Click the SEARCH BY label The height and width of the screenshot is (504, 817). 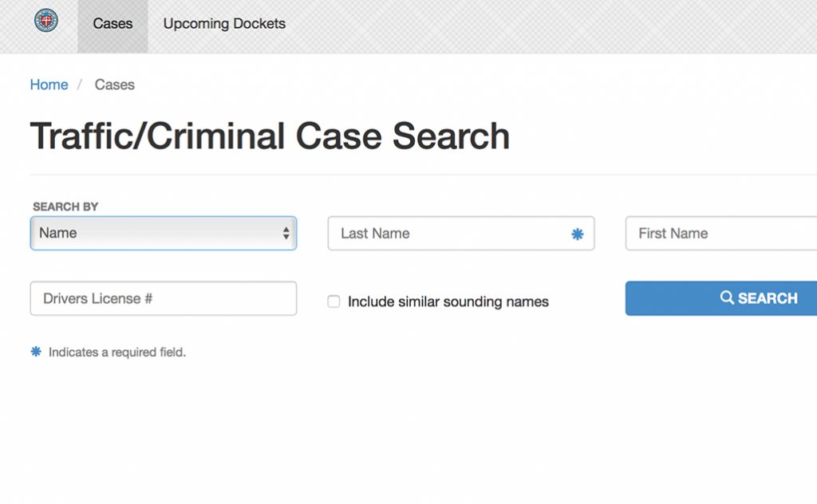pos(65,207)
